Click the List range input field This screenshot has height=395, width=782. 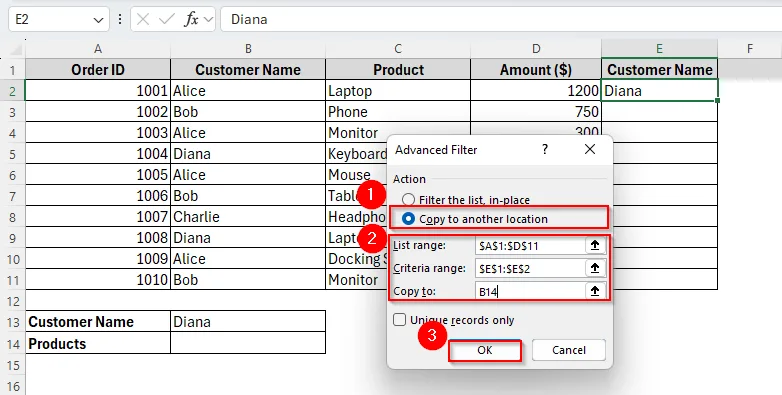click(x=530, y=245)
